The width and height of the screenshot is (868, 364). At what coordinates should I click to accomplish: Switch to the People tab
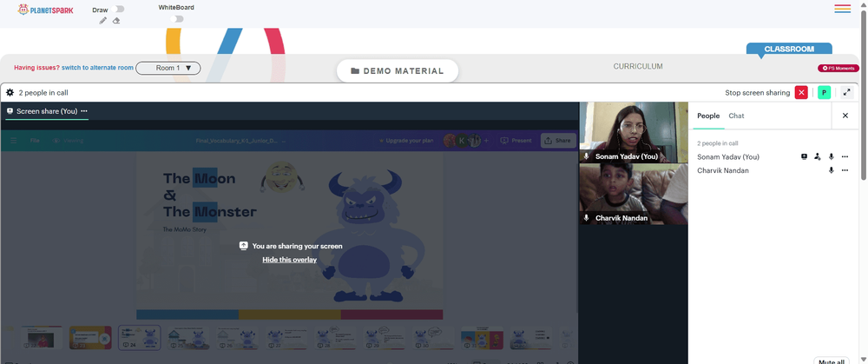[708, 116]
